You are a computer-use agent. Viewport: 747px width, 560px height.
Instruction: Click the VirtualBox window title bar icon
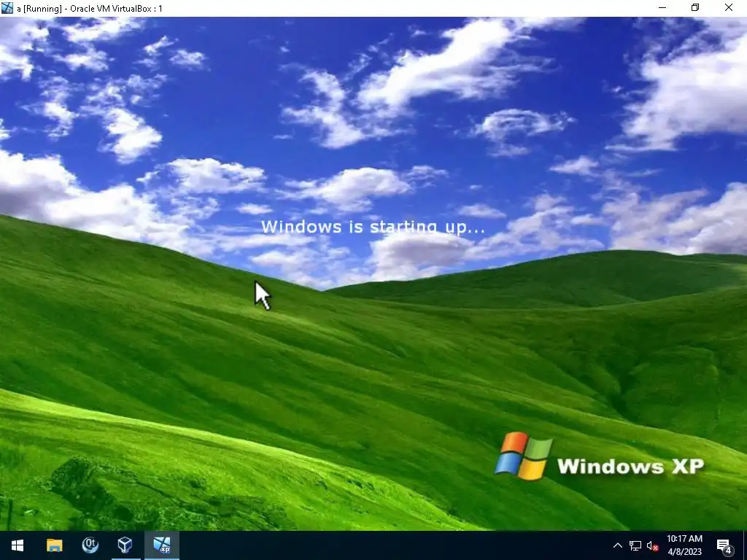(7, 8)
